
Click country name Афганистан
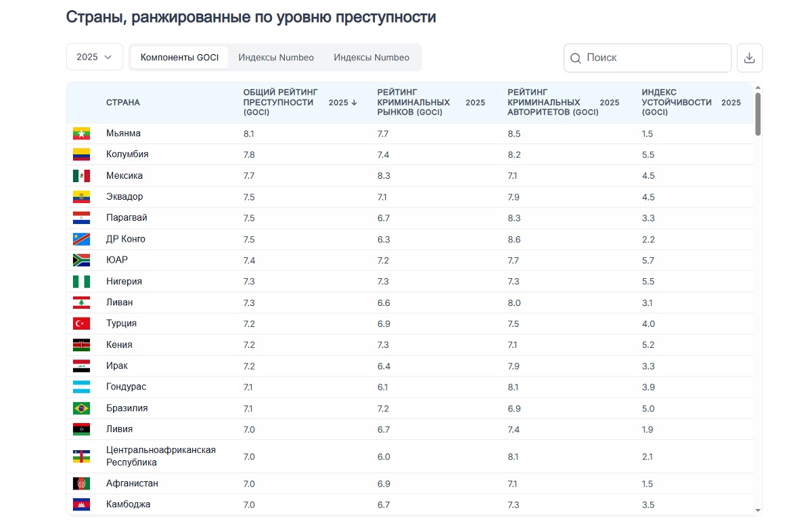pos(133,483)
